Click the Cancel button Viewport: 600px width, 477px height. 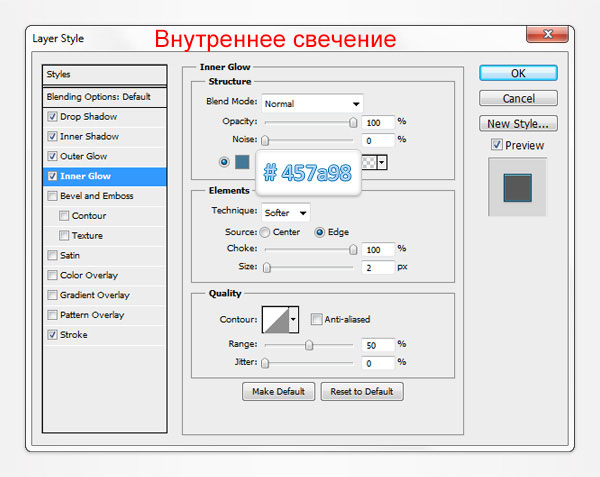tap(518, 98)
